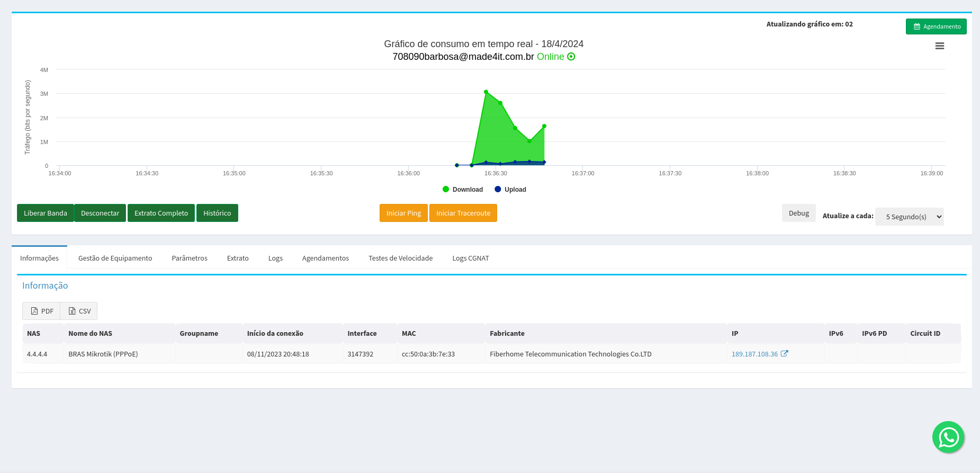Click the Online status circle icon
The height and width of the screenshot is (473, 980).
571,57
